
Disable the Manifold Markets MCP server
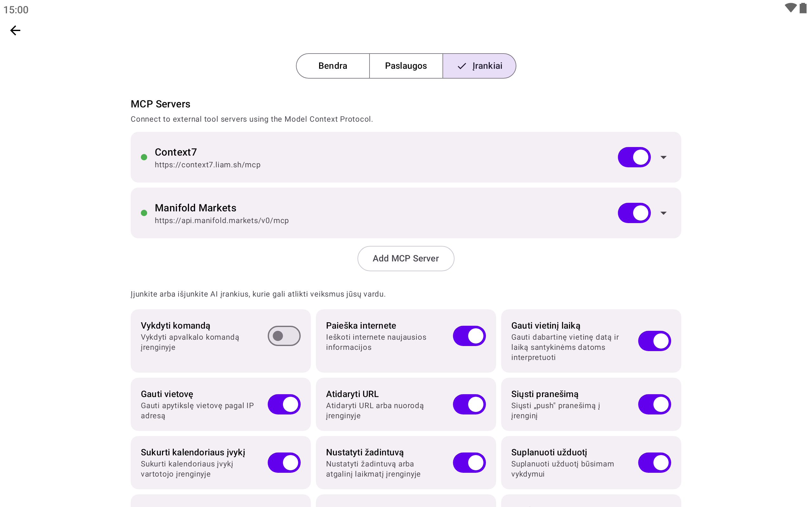click(x=634, y=213)
